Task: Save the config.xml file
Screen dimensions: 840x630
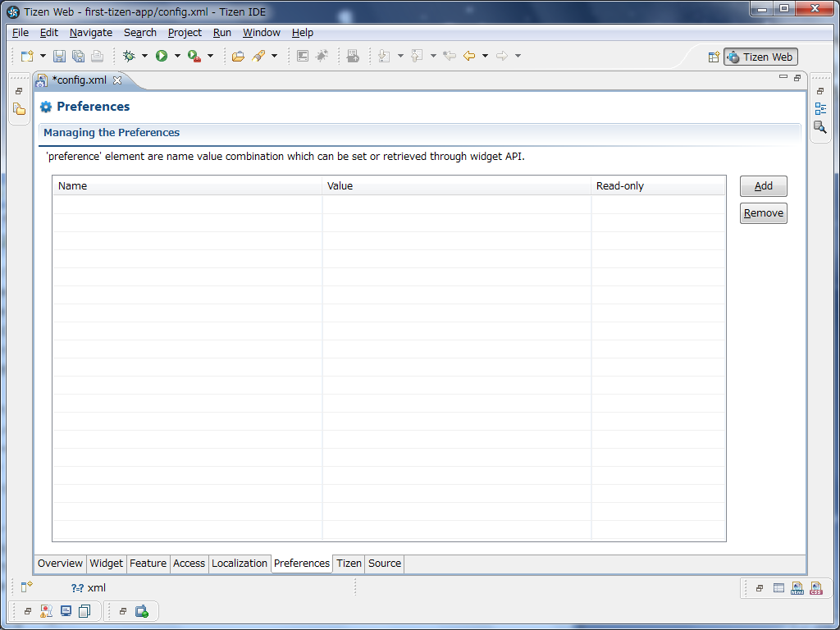Action: [x=59, y=56]
